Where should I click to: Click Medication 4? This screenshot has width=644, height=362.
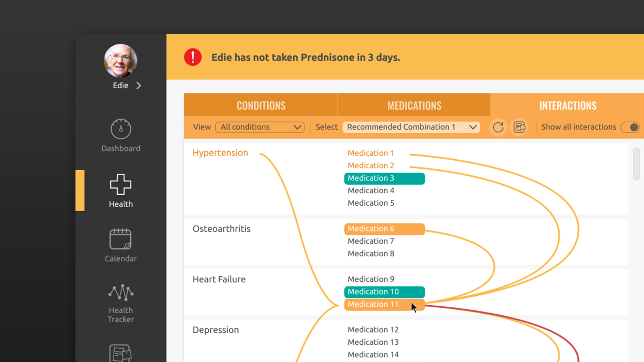coord(371,191)
